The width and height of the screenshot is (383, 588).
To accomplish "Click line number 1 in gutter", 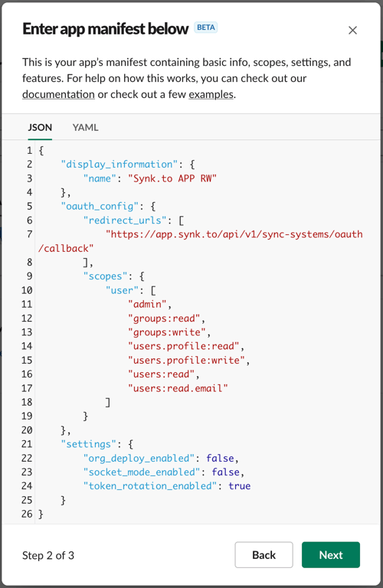I will [29, 151].
